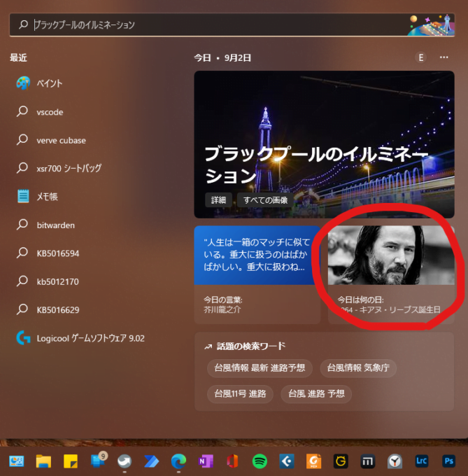Open OneNote from the taskbar
The width and height of the screenshot is (468, 476).
pyautogui.click(x=206, y=461)
